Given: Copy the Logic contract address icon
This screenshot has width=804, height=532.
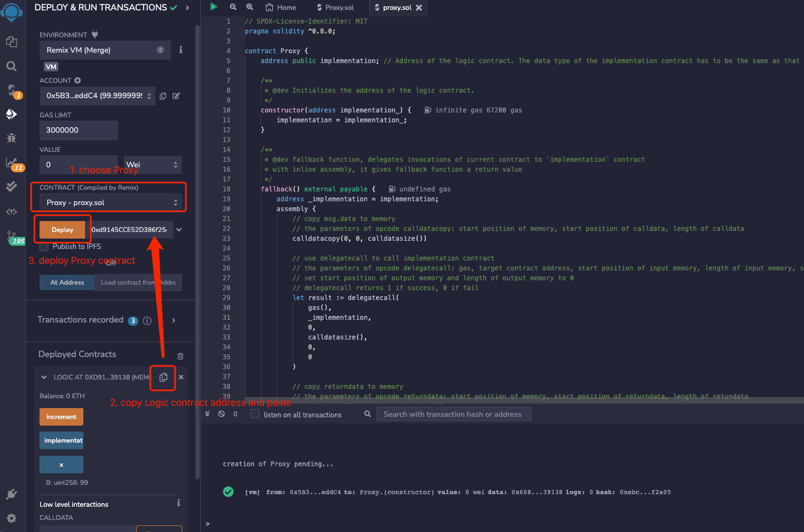Looking at the screenshot, I should (x=163, y=377).
